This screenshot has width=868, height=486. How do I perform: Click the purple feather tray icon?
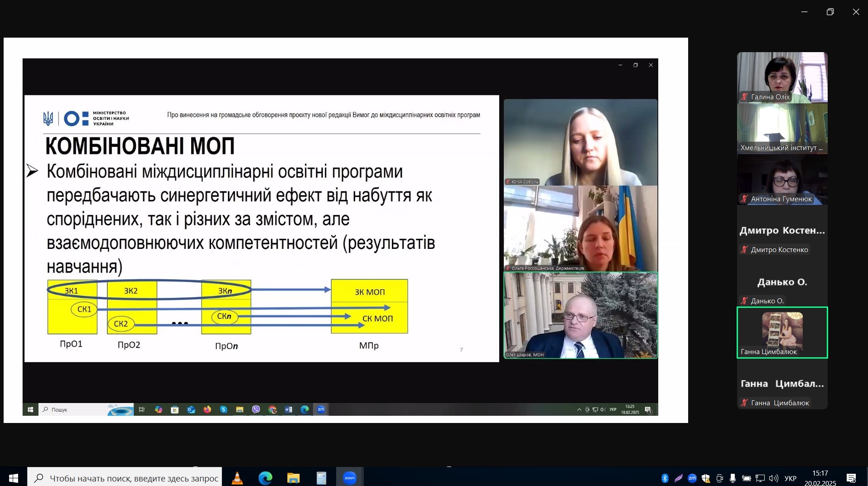[679, 478]
